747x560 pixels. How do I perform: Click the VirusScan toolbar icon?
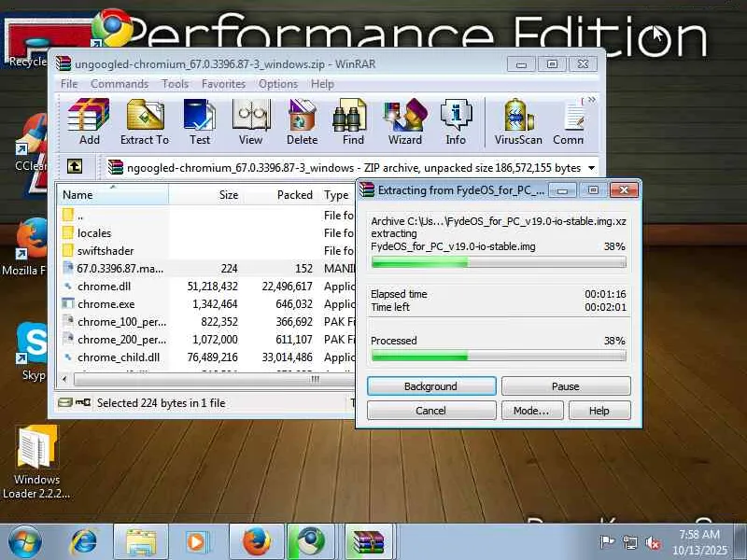pos(518,122)
